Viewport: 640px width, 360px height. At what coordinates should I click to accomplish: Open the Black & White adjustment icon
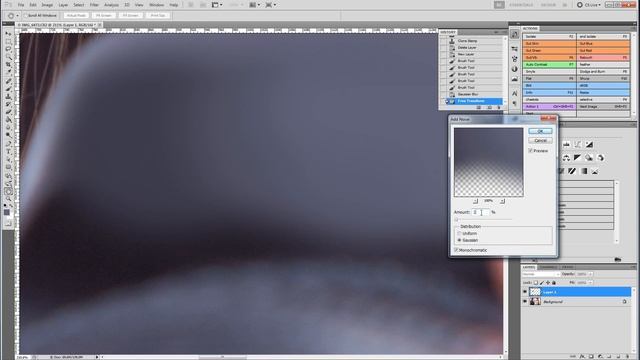point(577,158)
